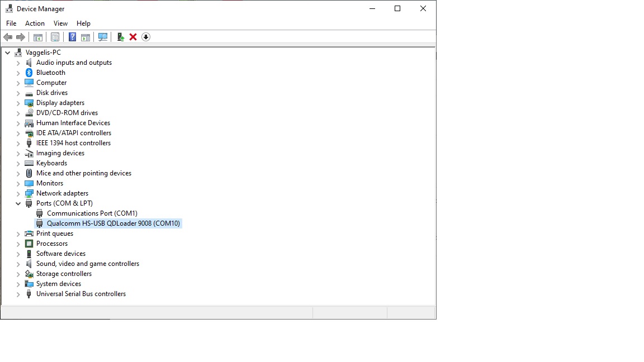Toggle the console tree toolbar button
The width and height of the screenshot is (644, 362).
(38, 37)
